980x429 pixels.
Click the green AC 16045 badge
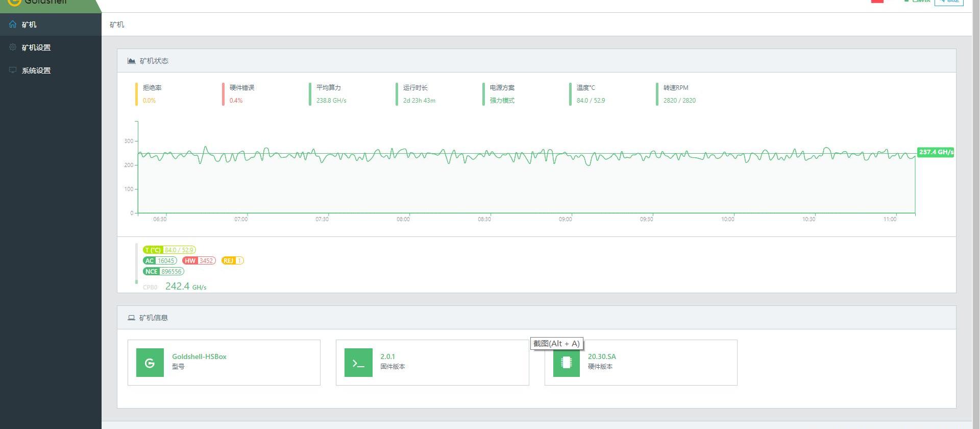point(160,260)
